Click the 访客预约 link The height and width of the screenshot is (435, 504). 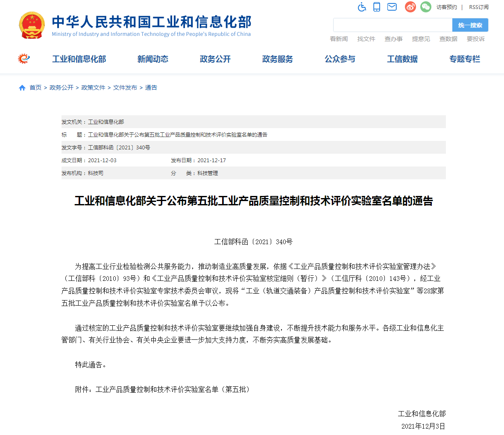(446, 7)
